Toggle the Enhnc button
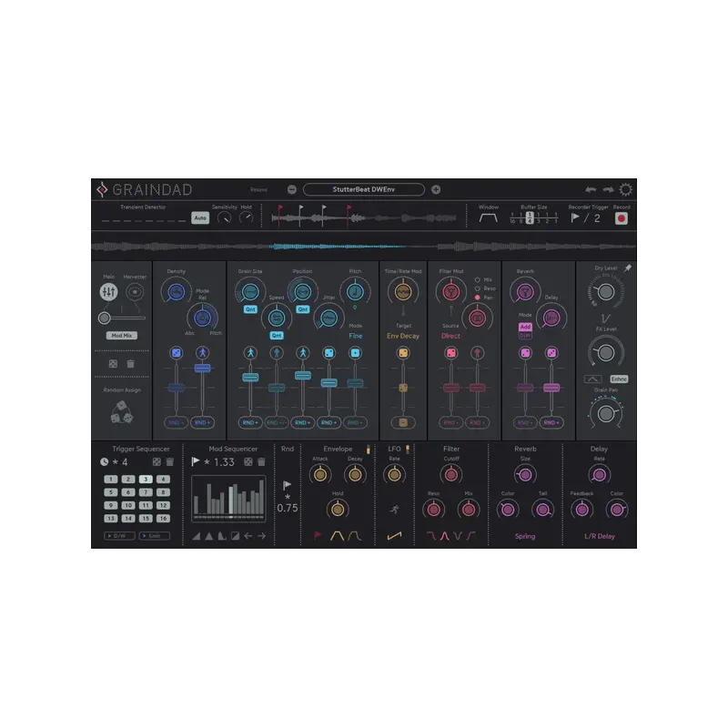Viewport: 728px width, 728px height. pyautogui.click(x=619, y=379)
